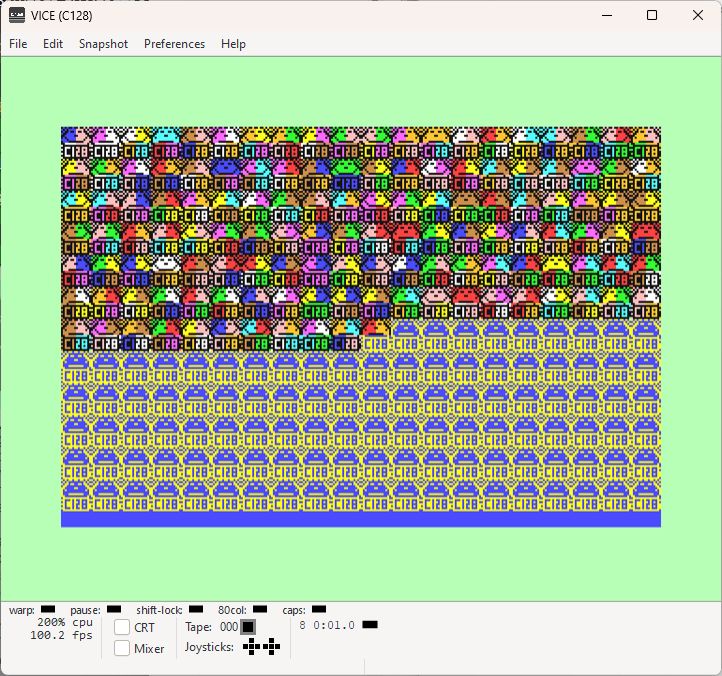This screenshot has height=676, width=722.
Task: Click the tape counter 000 display
Action: click(x=229, y=627)
